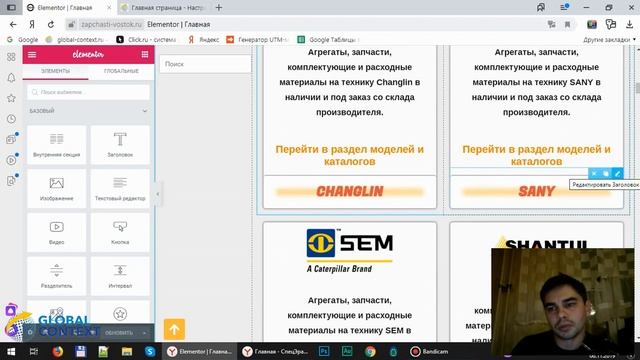This screenshot has height=360, width=640.
Task: Open the Elementor widgets grid icon
Action: pos(144,54)
